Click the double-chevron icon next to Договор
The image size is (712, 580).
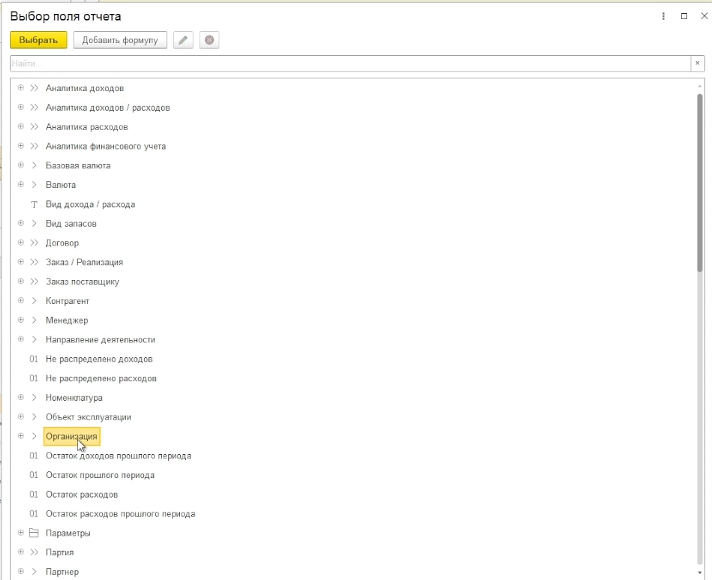(x=34, y=243)
